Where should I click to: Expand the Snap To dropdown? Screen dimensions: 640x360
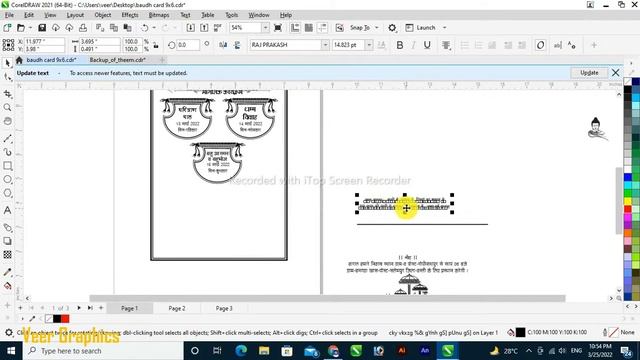click(377, 28)
